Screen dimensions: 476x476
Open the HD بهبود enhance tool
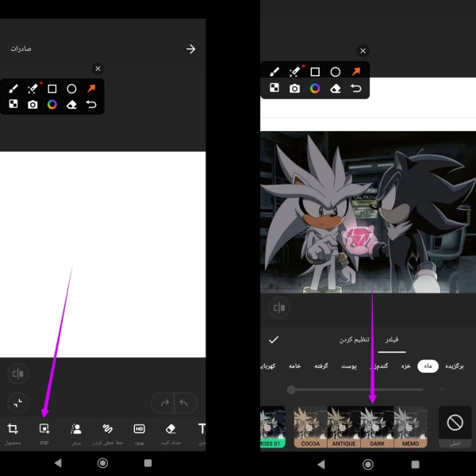[x=140, y=433]
